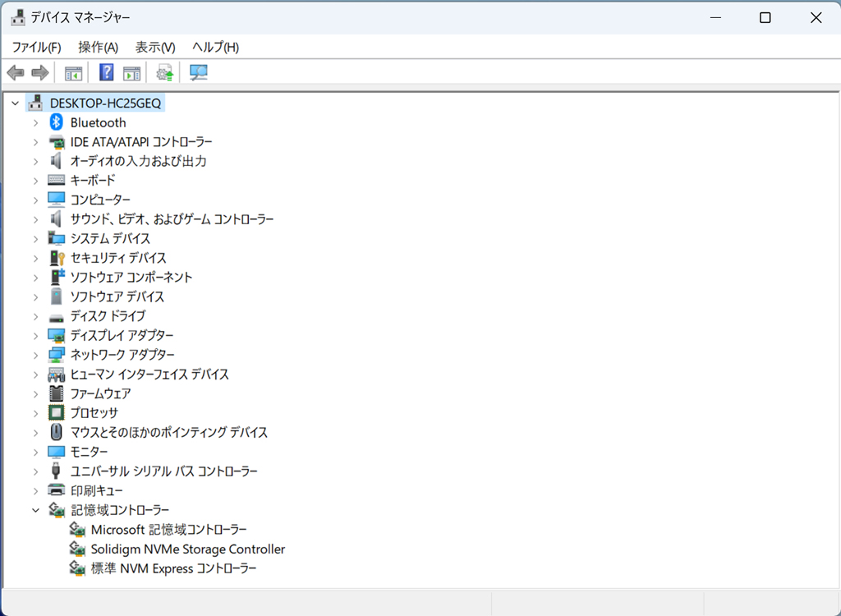Click the Help toolbar icon with question mark

coord(106,72)
